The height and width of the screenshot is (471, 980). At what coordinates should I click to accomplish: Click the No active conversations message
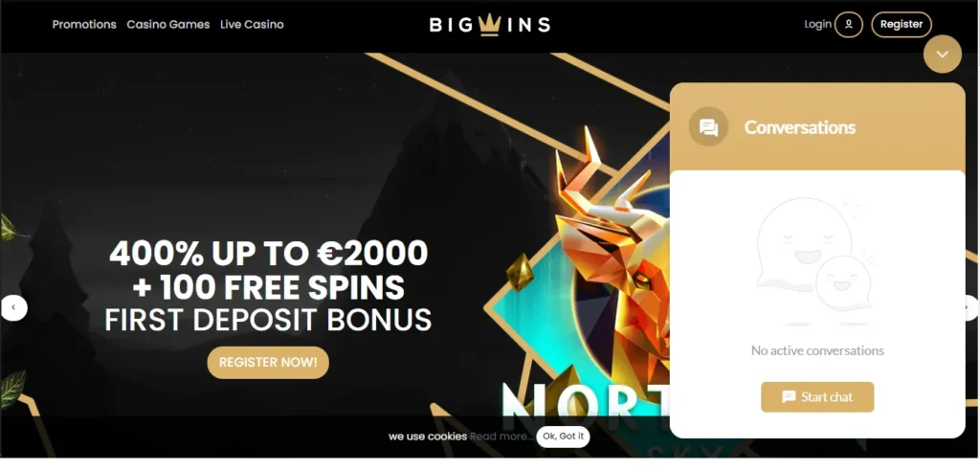click(x=817, y=351)
